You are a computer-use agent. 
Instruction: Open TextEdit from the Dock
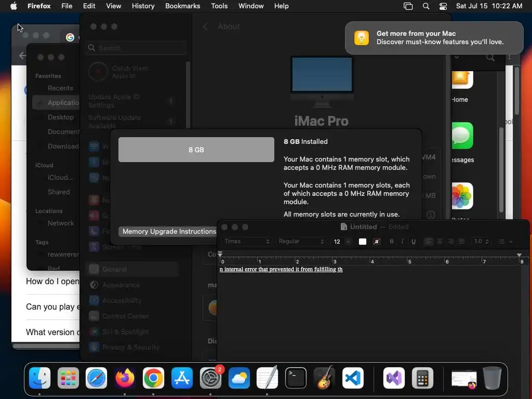click(x=268, y=378)
